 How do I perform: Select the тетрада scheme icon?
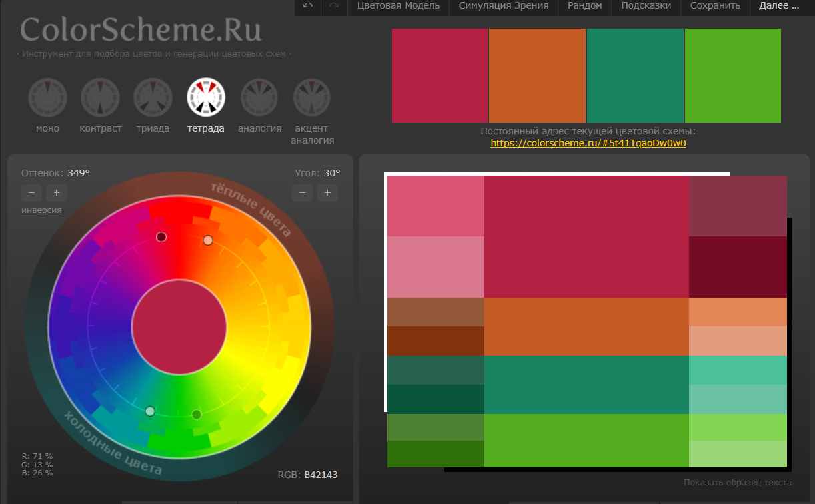point(206,97)
